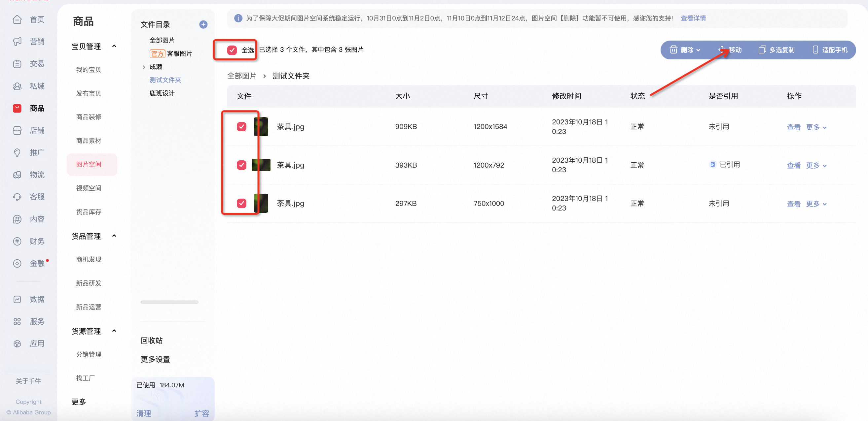Click the 物流 truck icon
This screenshot has width=868, height=421.
[17, 175]
